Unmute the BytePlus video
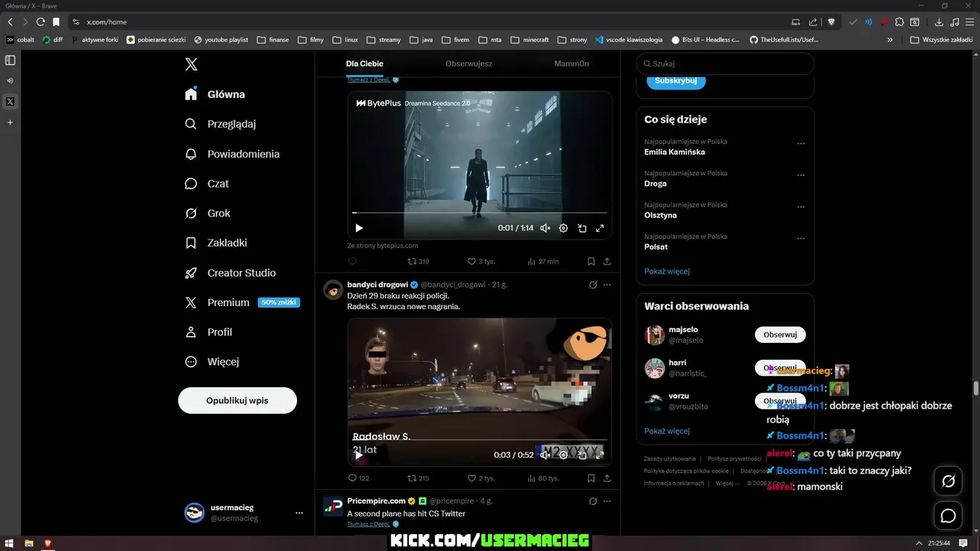 (545, 228)
